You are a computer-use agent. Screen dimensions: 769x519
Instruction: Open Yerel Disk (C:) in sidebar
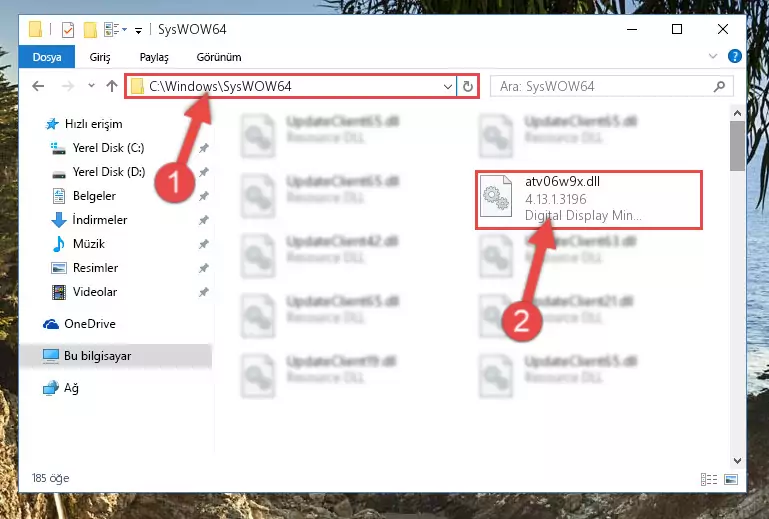tap(108, 148)
